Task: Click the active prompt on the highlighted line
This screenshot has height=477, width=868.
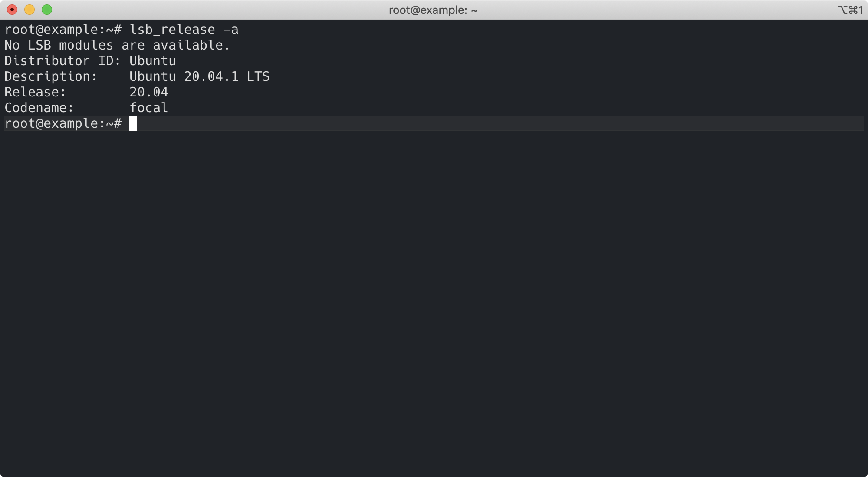Action: tap(62, 123)
